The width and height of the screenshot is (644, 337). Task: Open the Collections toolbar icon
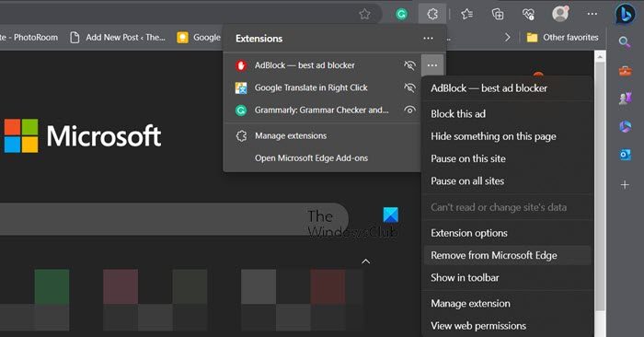[498, 15]
